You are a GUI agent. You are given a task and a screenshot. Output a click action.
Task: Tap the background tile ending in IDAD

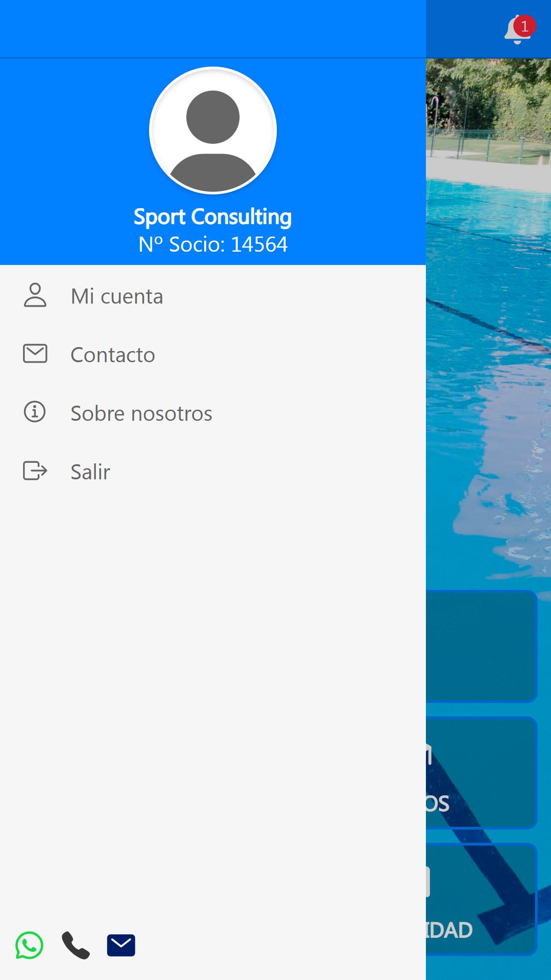coord(482,899)
